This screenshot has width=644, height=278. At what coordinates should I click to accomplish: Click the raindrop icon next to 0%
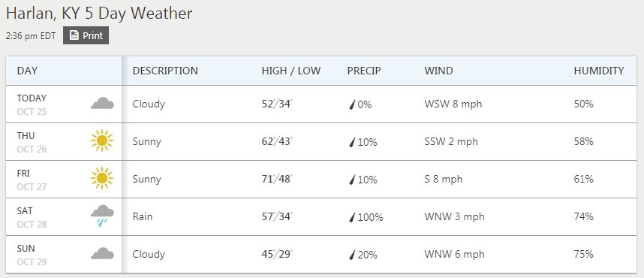click(352, 105)
